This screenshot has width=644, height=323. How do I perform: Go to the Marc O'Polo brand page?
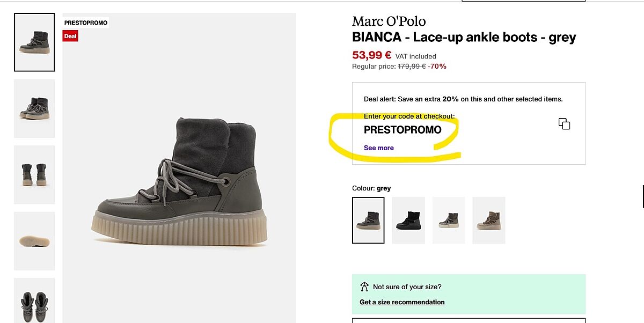[x=389, y=21]
